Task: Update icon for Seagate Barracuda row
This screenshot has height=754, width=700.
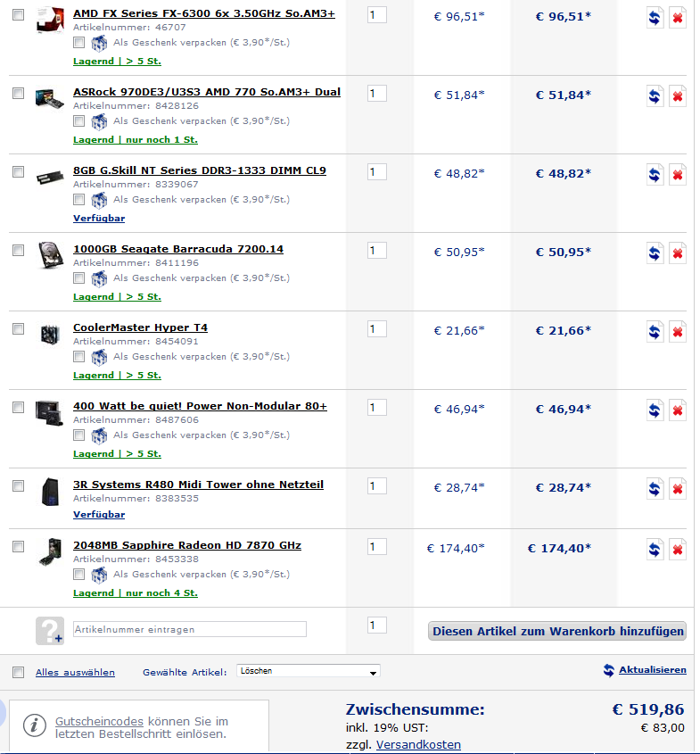Action: click(x=655, y=253)
